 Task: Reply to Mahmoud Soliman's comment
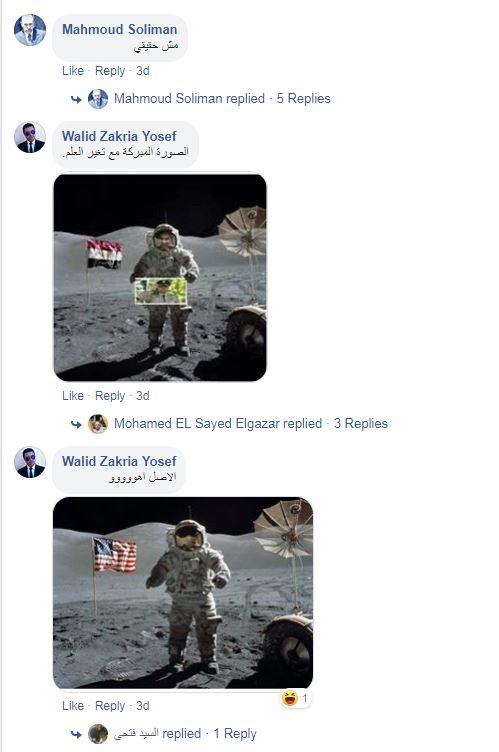point(110,71)
